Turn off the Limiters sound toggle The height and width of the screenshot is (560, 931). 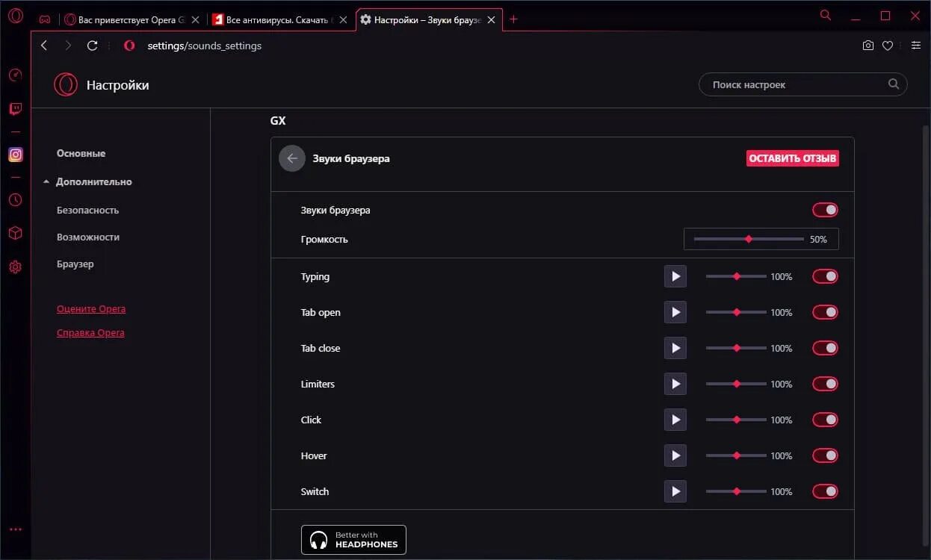826,384
